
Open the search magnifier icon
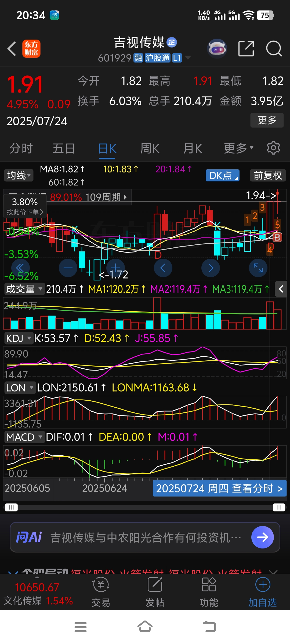(274, 49)
